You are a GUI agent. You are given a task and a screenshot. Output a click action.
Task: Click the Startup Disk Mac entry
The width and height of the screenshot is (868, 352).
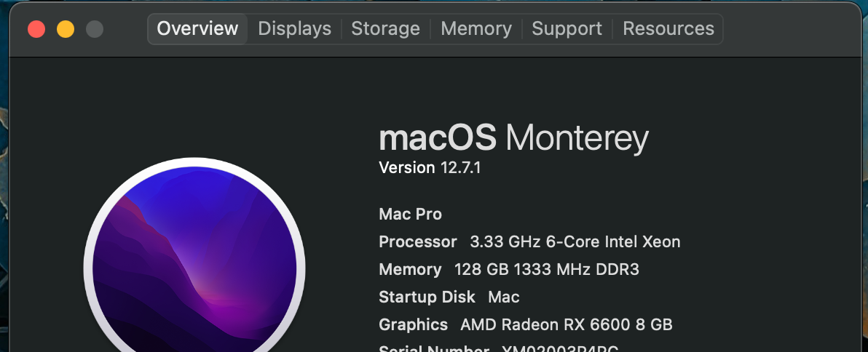pos(449,297)
